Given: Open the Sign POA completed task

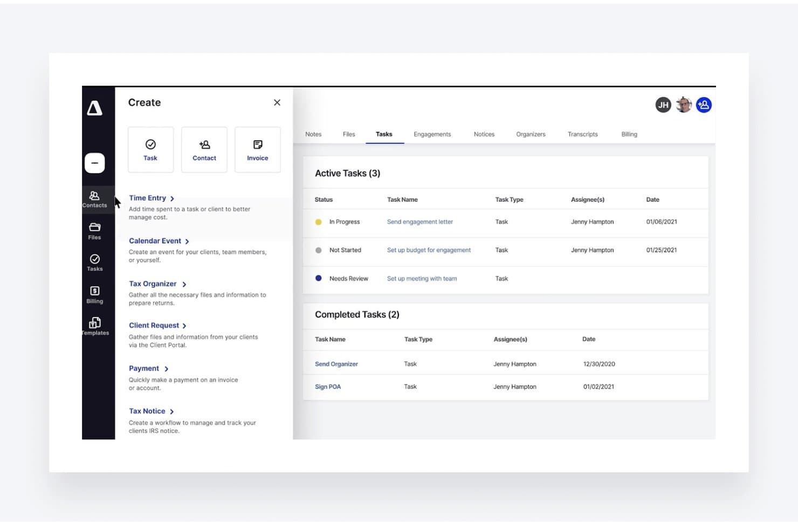Looking at the screenshot, I should 328,387.
